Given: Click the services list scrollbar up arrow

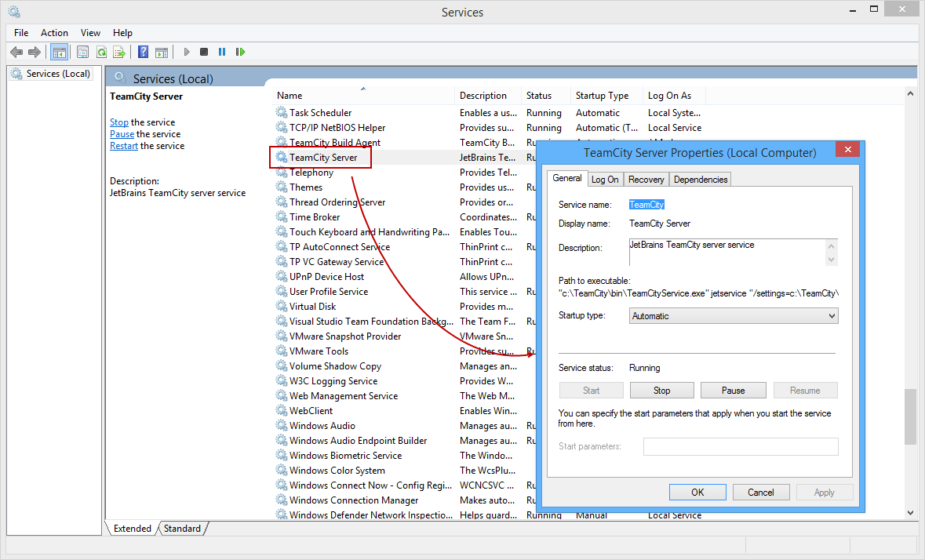Looking at the screenshot, I should click(x=910, y=94).
